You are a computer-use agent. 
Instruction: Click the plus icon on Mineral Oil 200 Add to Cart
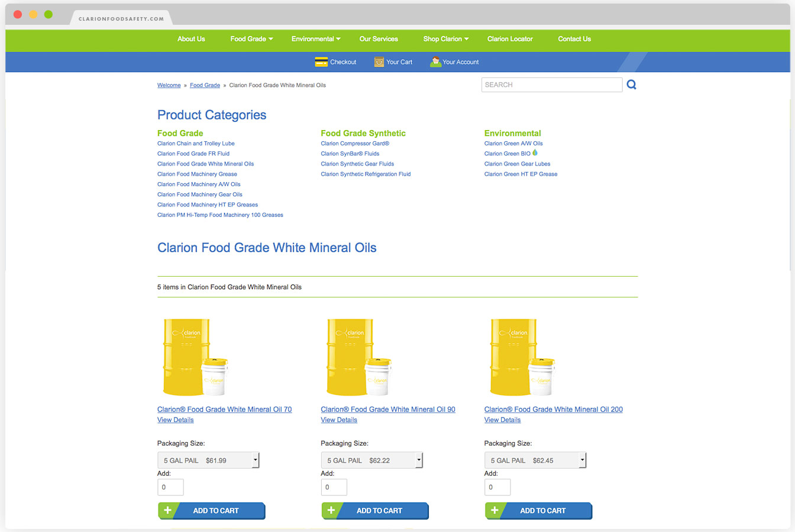[495, 510]
